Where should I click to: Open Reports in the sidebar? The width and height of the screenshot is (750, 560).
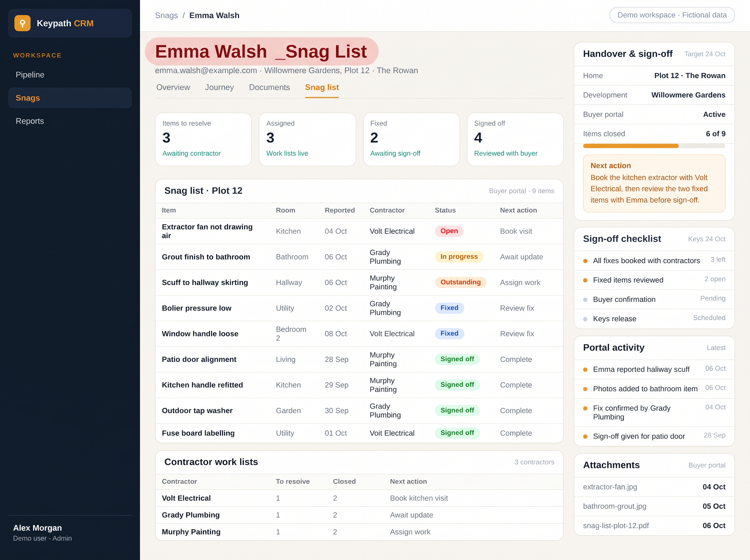pyautogui.click(x=70, y=121)
